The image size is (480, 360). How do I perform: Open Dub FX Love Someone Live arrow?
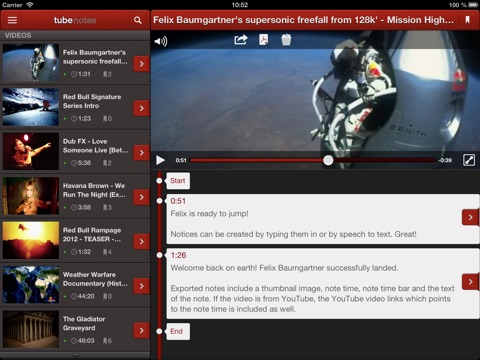click(141, 153)
